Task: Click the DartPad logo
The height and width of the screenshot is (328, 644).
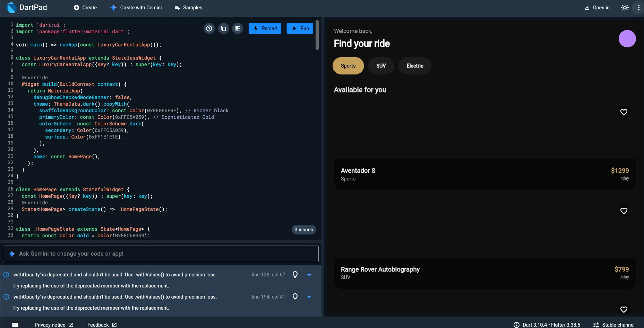Action: click(11, 7)
